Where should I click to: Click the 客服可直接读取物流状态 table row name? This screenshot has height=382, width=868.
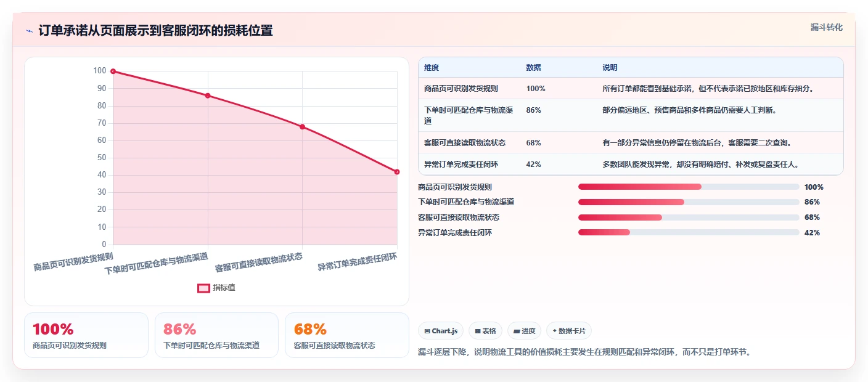465,143
